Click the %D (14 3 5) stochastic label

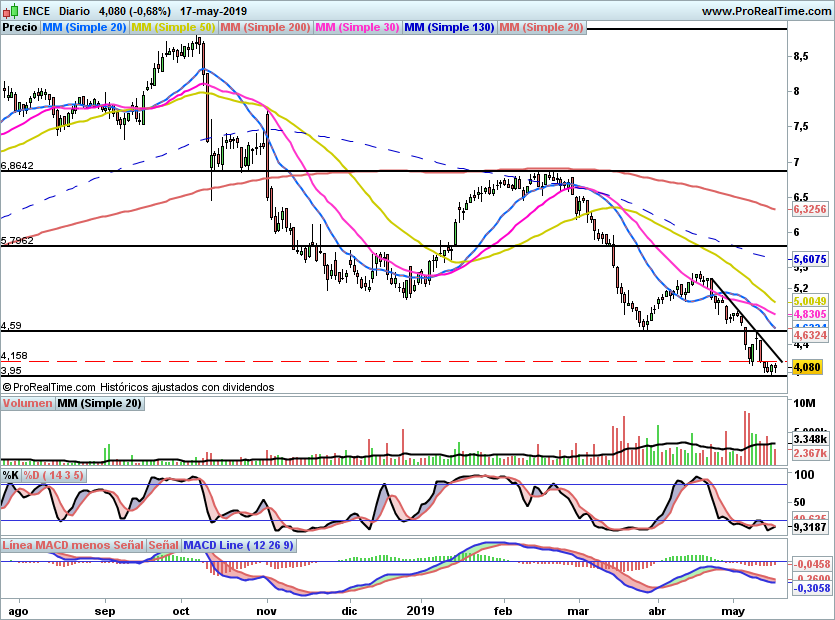coord(53,475)
